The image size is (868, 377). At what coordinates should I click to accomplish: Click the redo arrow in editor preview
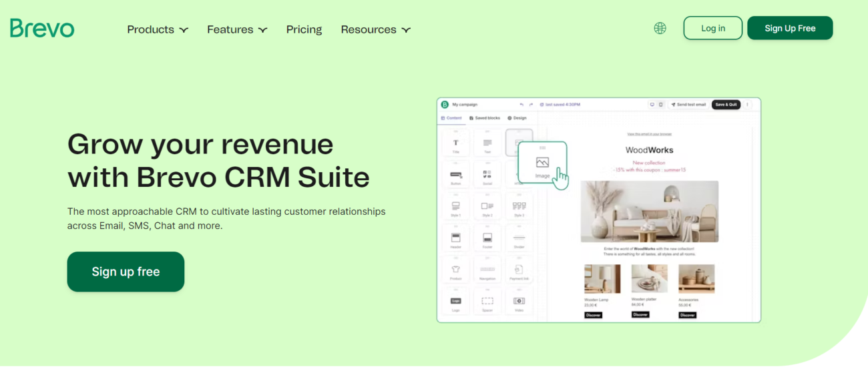coord(531,105)
